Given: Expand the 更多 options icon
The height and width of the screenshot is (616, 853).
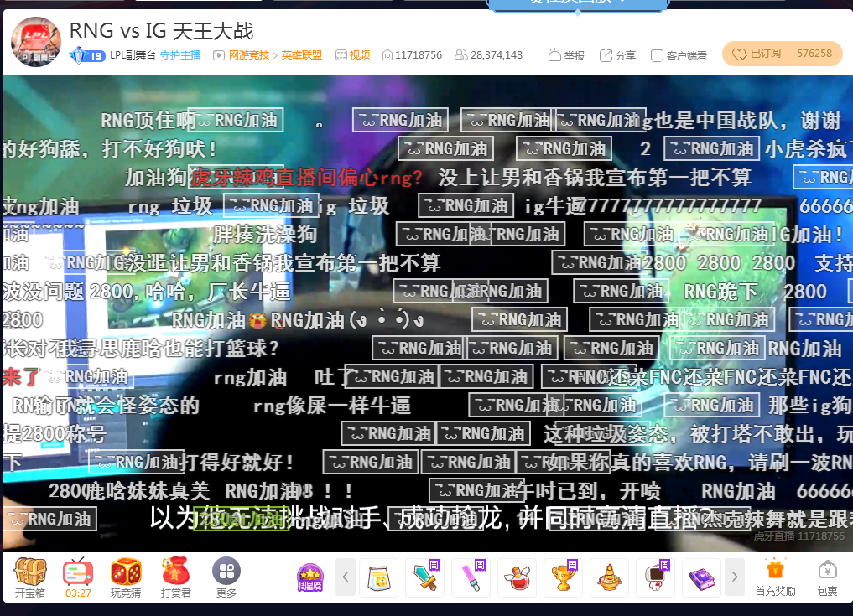Looking at the screenshot, I should (x=226, y=577).
